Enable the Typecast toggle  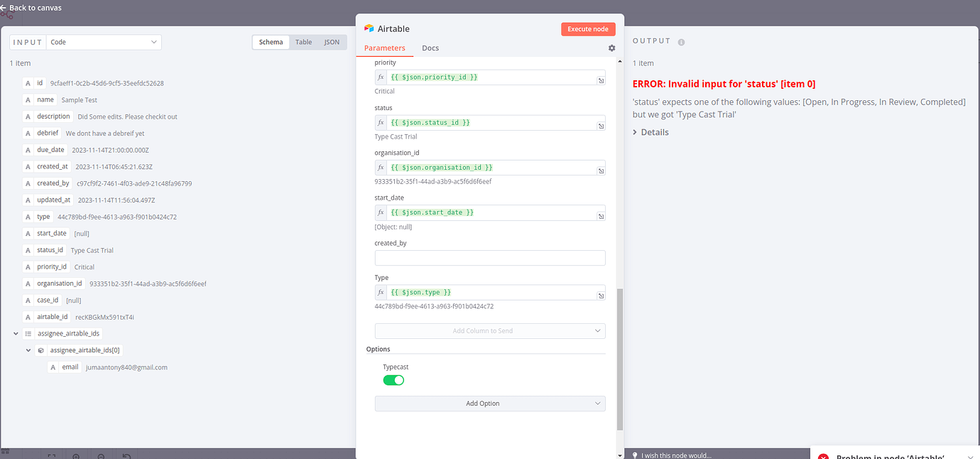(393, 379)
